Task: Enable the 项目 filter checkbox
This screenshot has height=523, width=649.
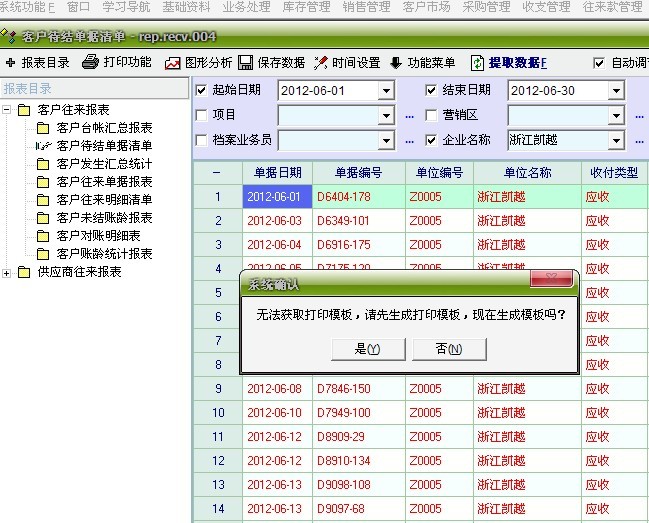Action: [201, 115]
